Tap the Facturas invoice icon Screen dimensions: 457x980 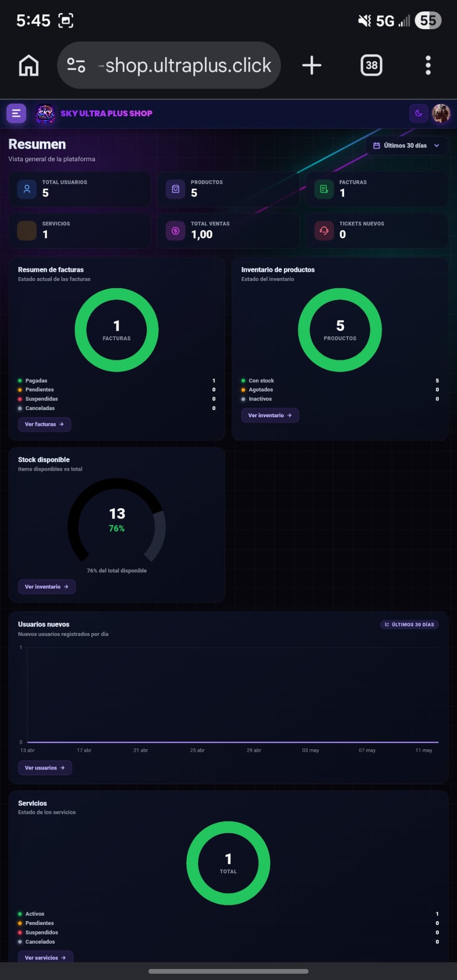[324, 189]
